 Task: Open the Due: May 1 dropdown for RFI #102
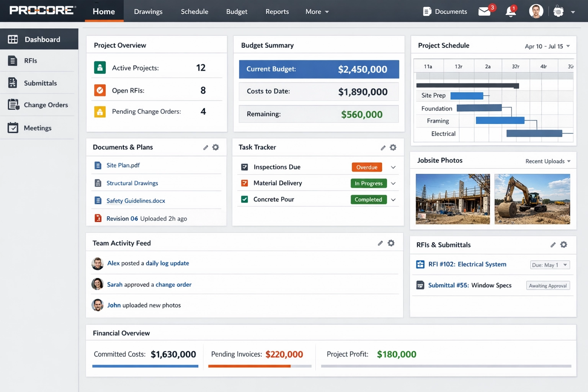(550, 265)
